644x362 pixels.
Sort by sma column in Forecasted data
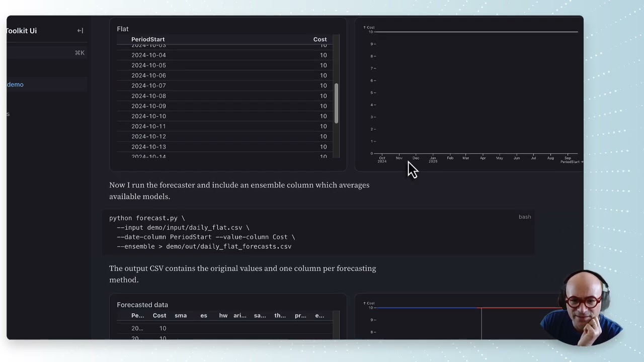tap(181, 316)
